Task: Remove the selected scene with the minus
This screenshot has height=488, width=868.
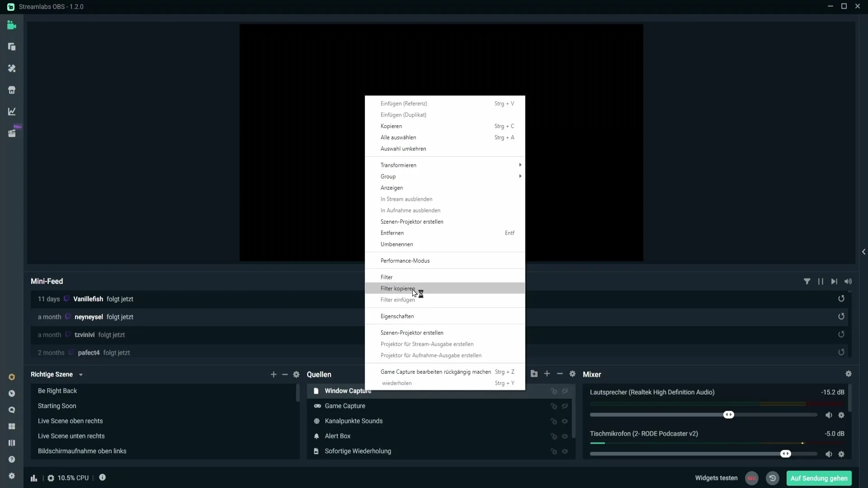Action: 285,375
